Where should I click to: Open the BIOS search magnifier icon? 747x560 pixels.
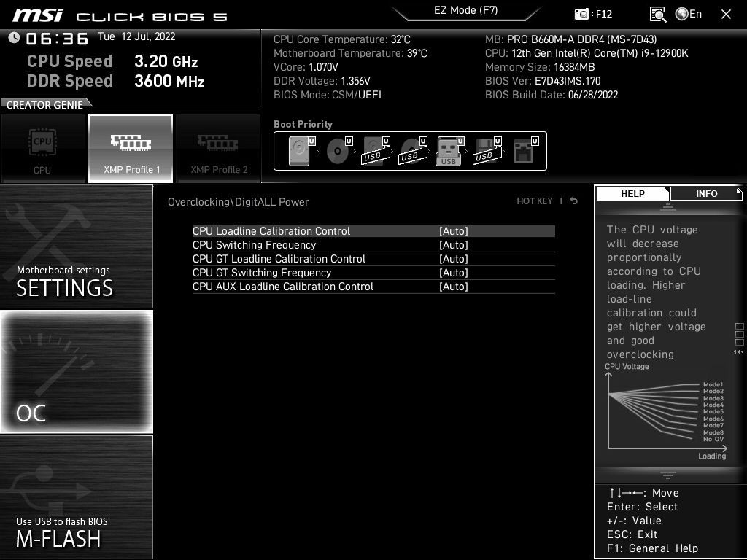(x=658, y=15)
